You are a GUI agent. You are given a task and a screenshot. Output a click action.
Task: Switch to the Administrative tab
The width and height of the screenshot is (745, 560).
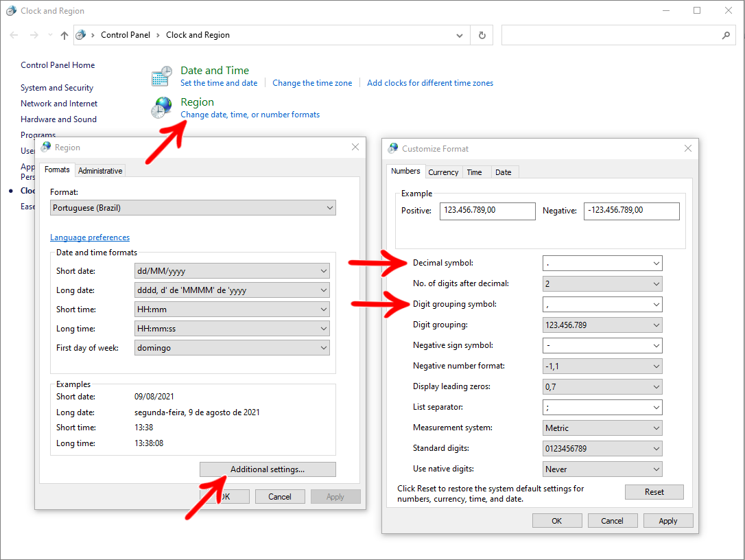point(100,171)
